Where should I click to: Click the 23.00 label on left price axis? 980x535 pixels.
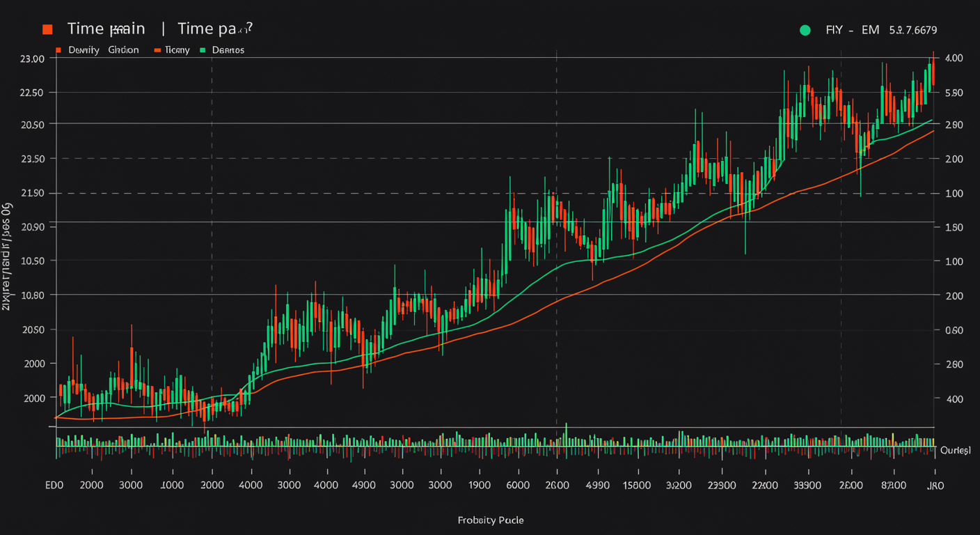click(x=33, y=59)
